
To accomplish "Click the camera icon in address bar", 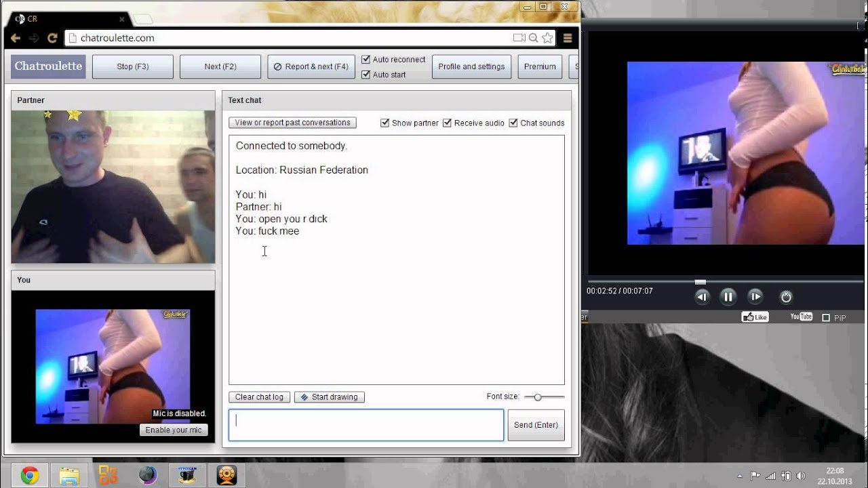I will [x=519, y=38].
